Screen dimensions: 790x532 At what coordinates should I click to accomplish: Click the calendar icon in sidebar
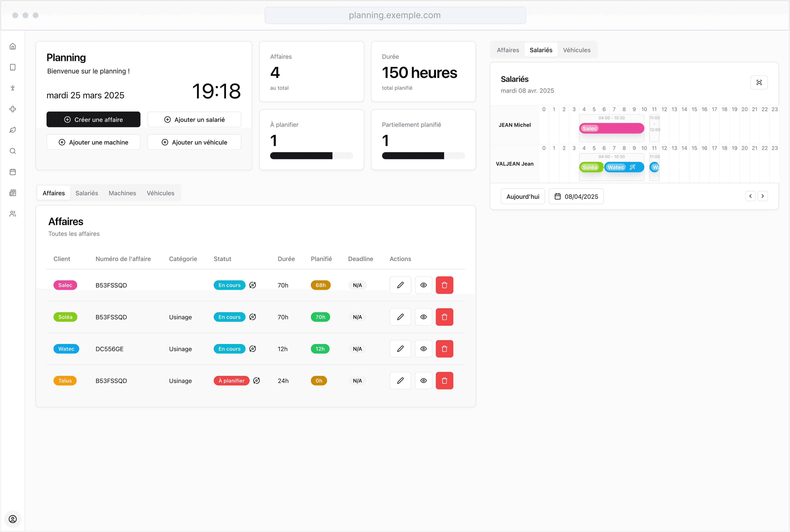(x=13, y=172)
